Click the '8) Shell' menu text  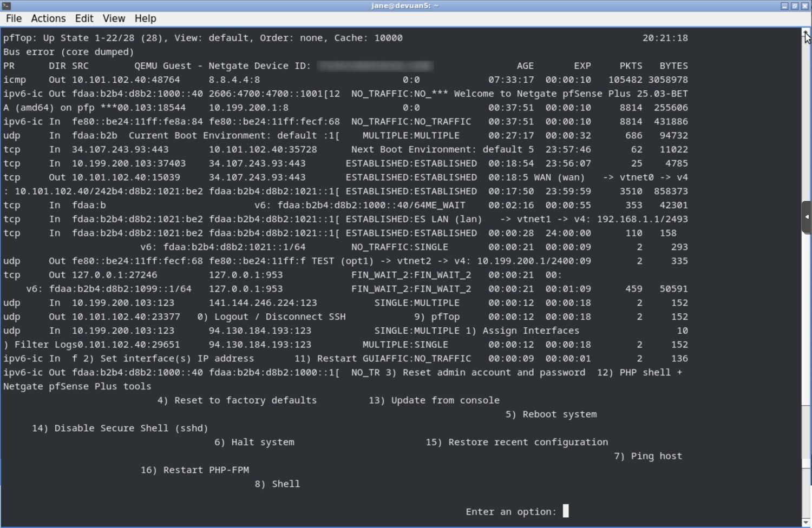coord(277,484)
